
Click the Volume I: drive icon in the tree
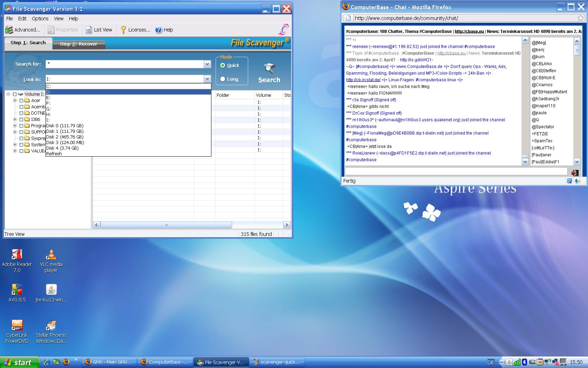21,94
